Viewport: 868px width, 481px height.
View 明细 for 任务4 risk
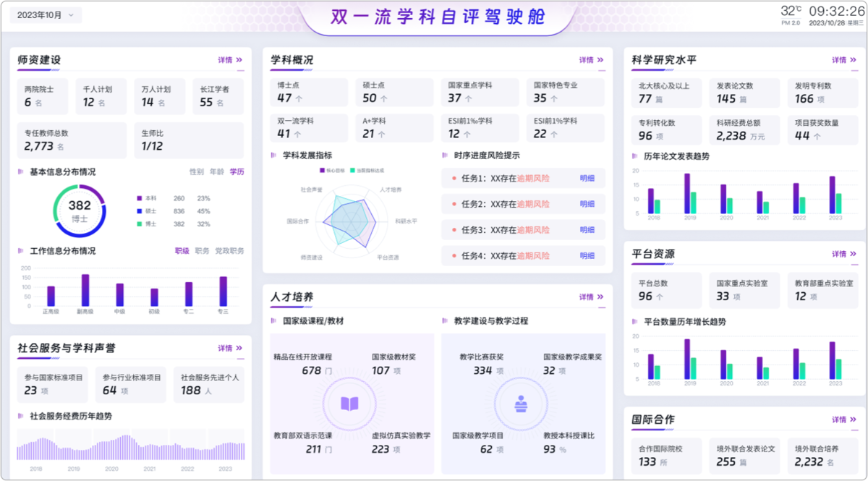point(587,256)
